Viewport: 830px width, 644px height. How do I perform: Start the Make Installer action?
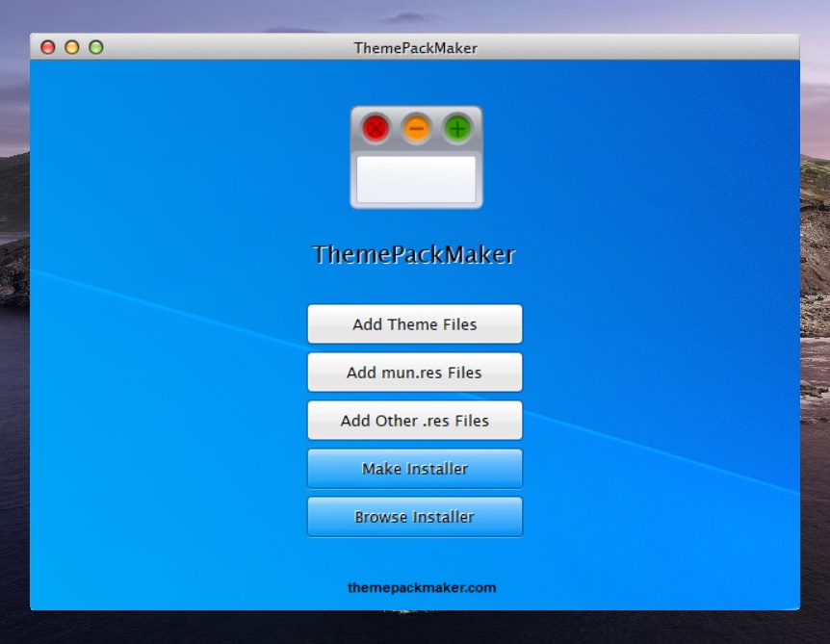(414, 469)
